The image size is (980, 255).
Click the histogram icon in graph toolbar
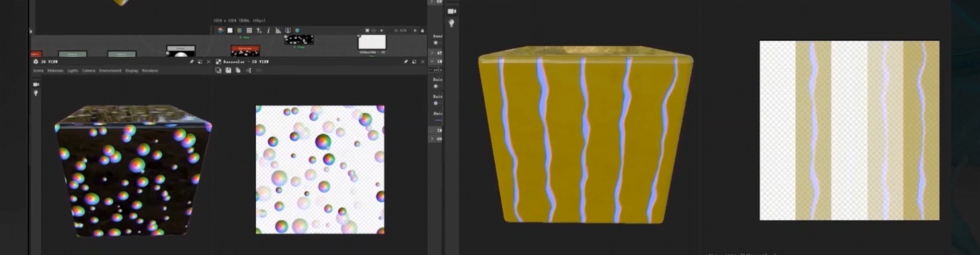point(278,31)
